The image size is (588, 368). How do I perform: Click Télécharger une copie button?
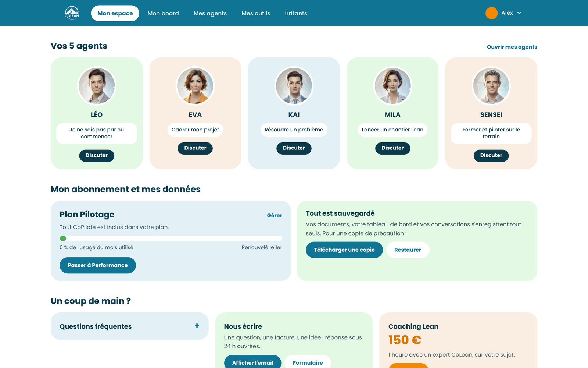pos(344,250)
